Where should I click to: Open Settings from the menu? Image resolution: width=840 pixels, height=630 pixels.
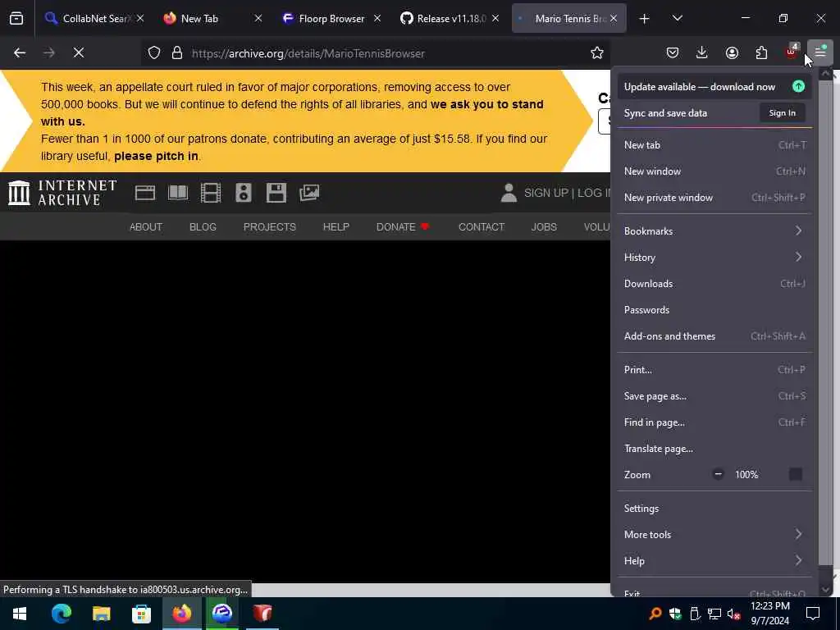click(714, 509)
